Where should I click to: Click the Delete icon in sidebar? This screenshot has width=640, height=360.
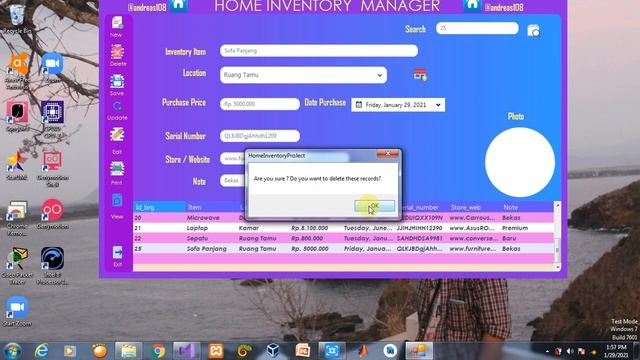tap(117, 52)
